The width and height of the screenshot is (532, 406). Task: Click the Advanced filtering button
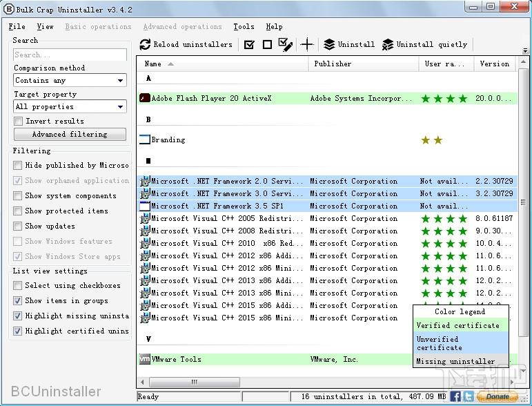[x=70, y=134]
